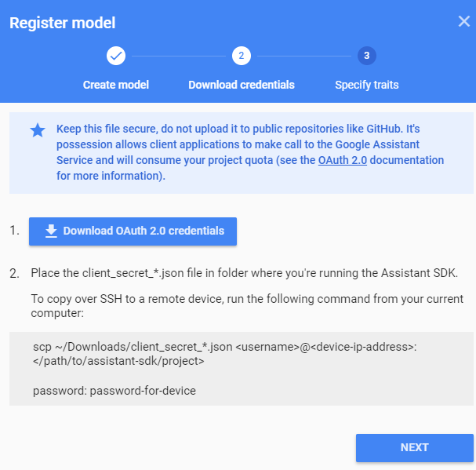476x470 pixels.
Task: Click the "Place the client_secret_*.json file" instruction
Action: pyautogui.click(x=244, y=274)
